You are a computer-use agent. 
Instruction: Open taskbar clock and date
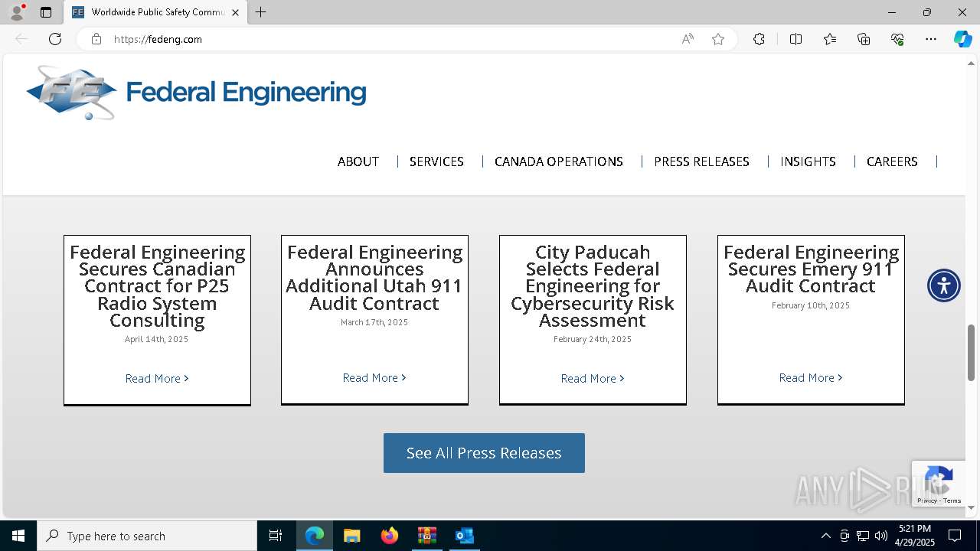pos(915,536)
